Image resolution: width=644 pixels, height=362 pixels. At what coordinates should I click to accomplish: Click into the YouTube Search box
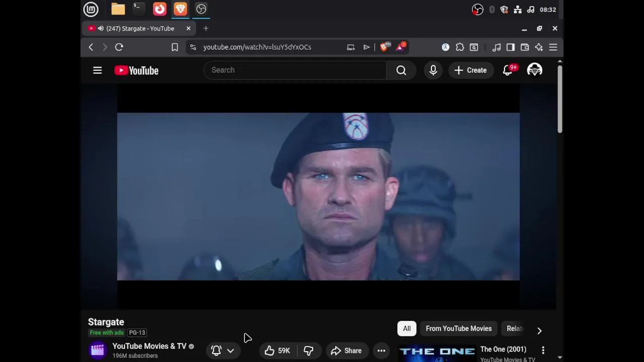tap(295, 70)
